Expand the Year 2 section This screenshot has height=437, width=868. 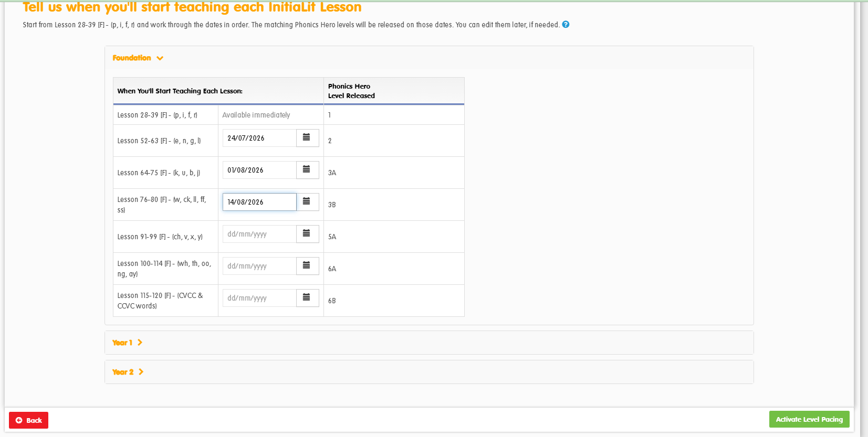point(128,372)
